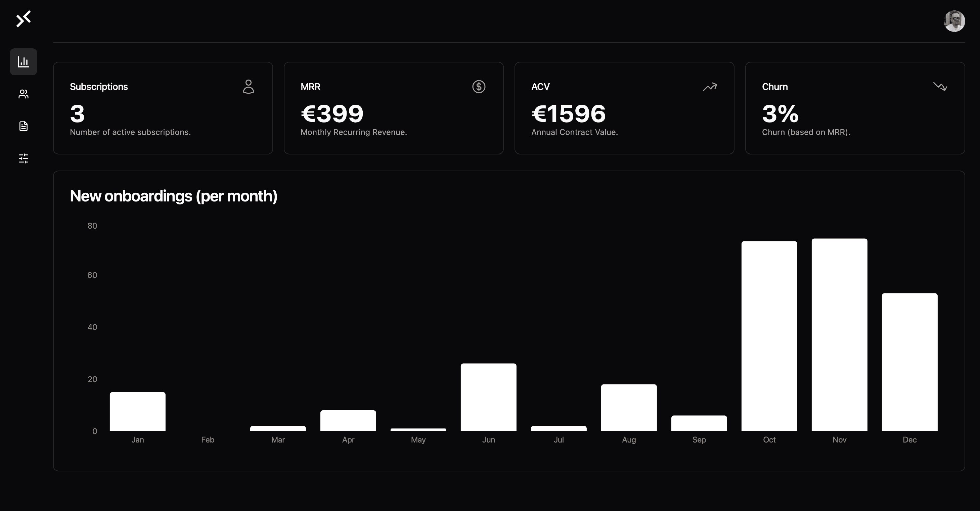Click the person icon on Subscriptions card
Screen dimensions: 980x511
click(x=249, y=87)
